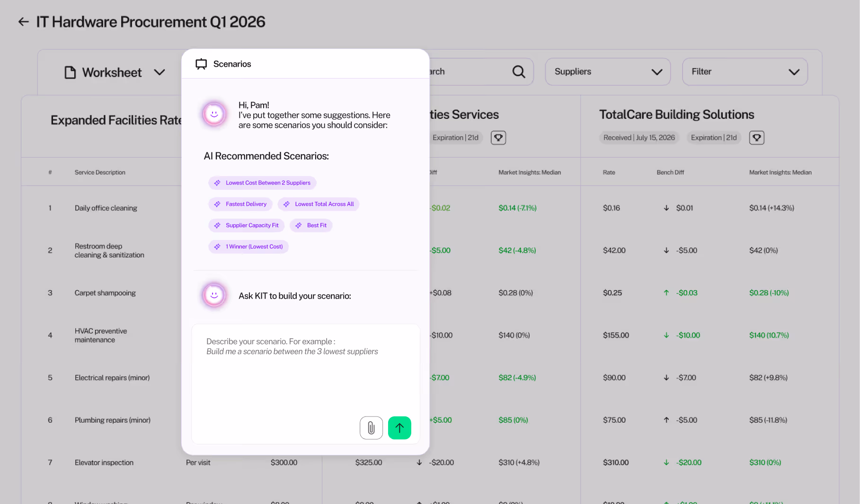Select the 'Lowest Cost Between 2 Suppliers' scenario
This screenshot has height=504, width=860.
(x=262, y=183)
